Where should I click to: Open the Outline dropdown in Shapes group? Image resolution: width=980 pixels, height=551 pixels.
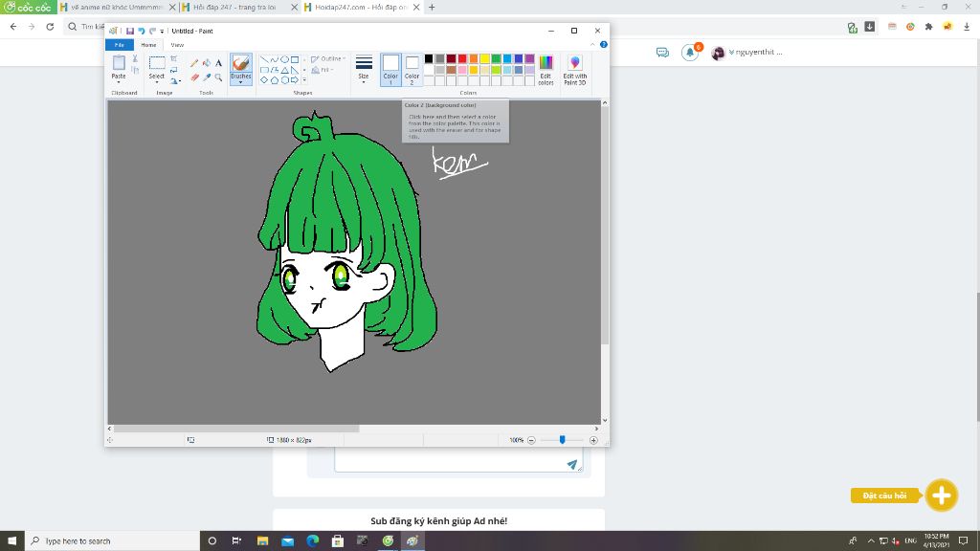[x=329, y=58]
